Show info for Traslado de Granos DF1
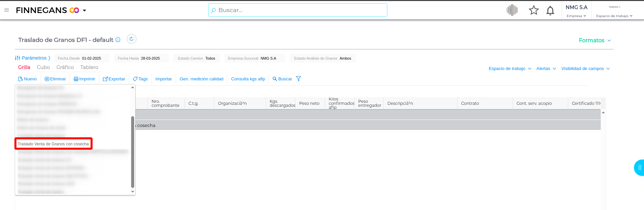 pos(118,40)
